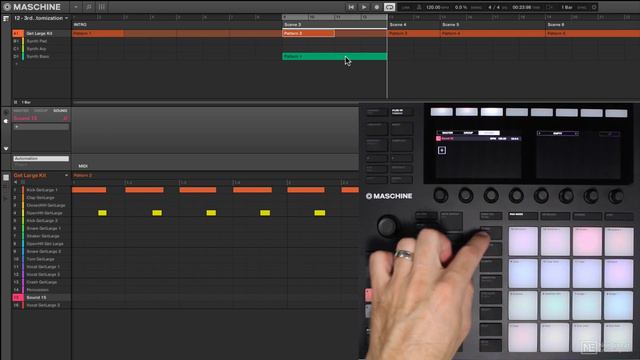Add a new group with plus
The height and width of the screenshot is (360, 640).
click(16, 64)
